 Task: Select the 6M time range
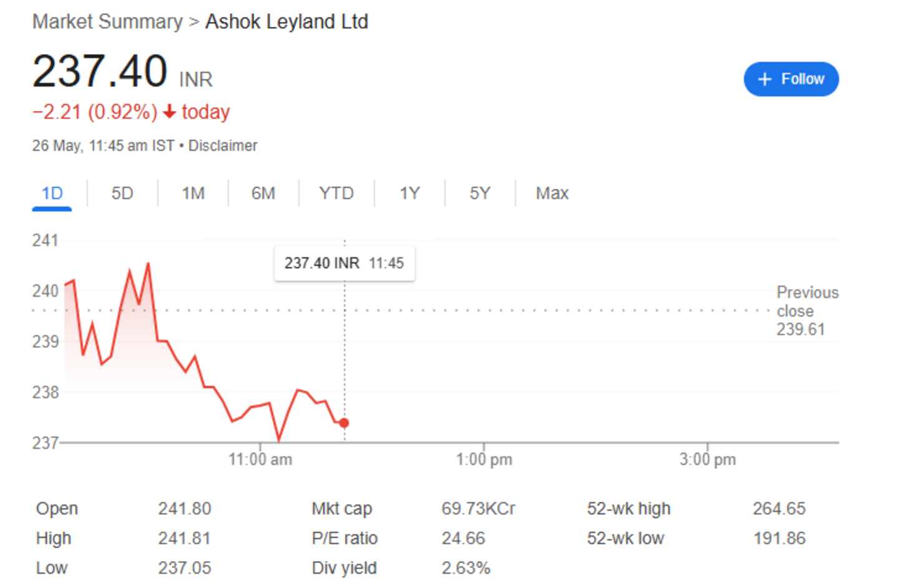[264, 193]
